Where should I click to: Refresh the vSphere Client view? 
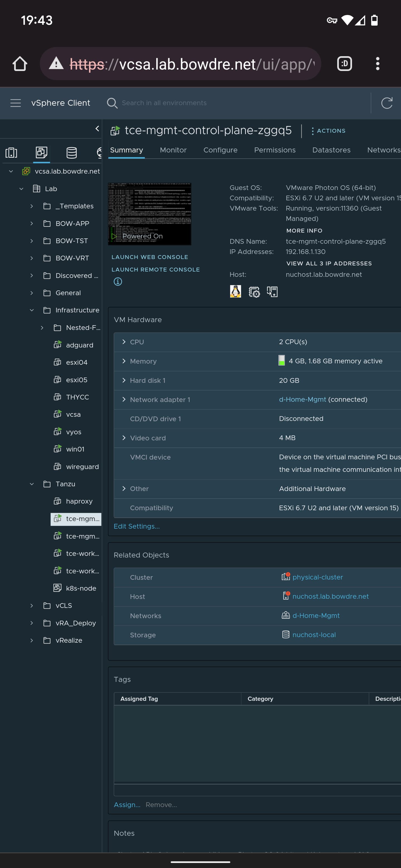[387, 103]
